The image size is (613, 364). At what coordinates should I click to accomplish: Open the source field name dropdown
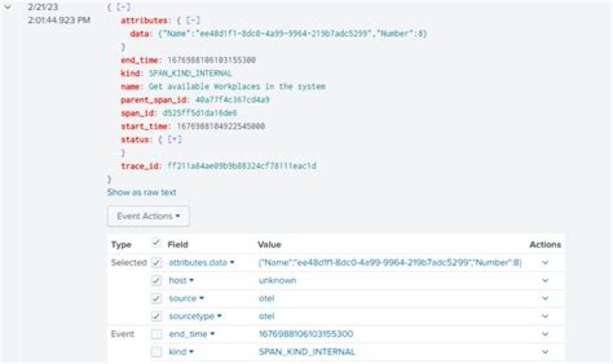pyautogui.click(x=186, y=299)
